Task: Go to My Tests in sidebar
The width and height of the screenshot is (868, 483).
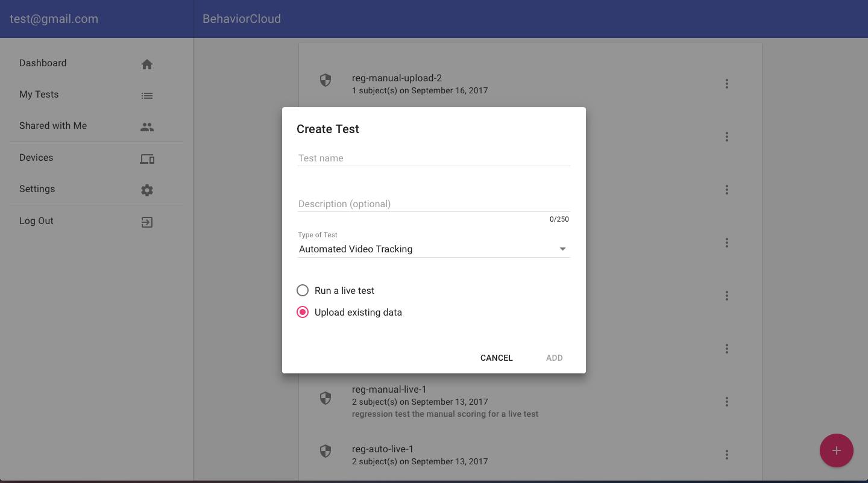Action: (39, 95)
